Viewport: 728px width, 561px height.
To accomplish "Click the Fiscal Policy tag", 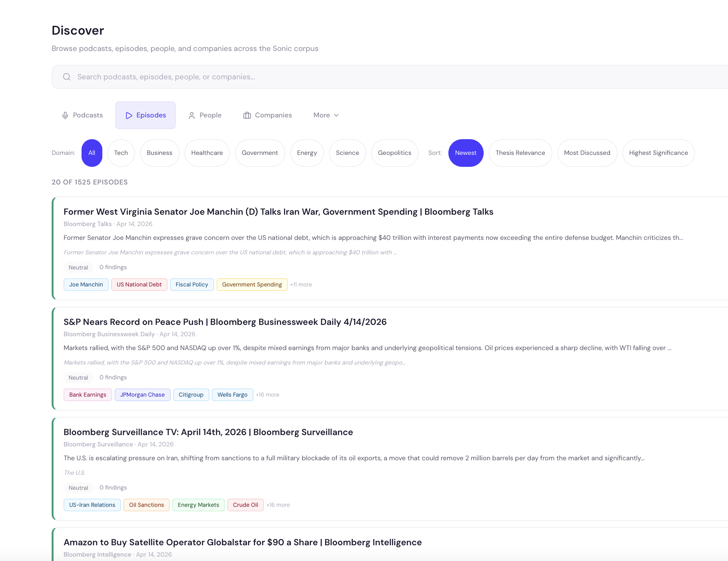I will click(192, 285).
